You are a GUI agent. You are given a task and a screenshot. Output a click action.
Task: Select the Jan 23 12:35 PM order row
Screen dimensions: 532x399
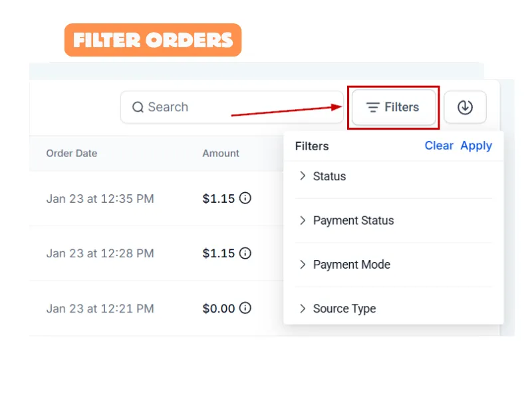coord(100,199)
